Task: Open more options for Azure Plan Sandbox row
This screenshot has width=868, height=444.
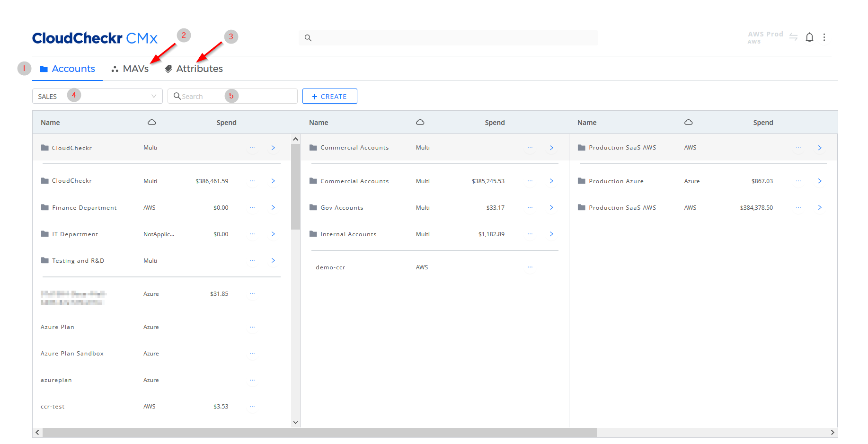Action: click(x=252, y=354)
